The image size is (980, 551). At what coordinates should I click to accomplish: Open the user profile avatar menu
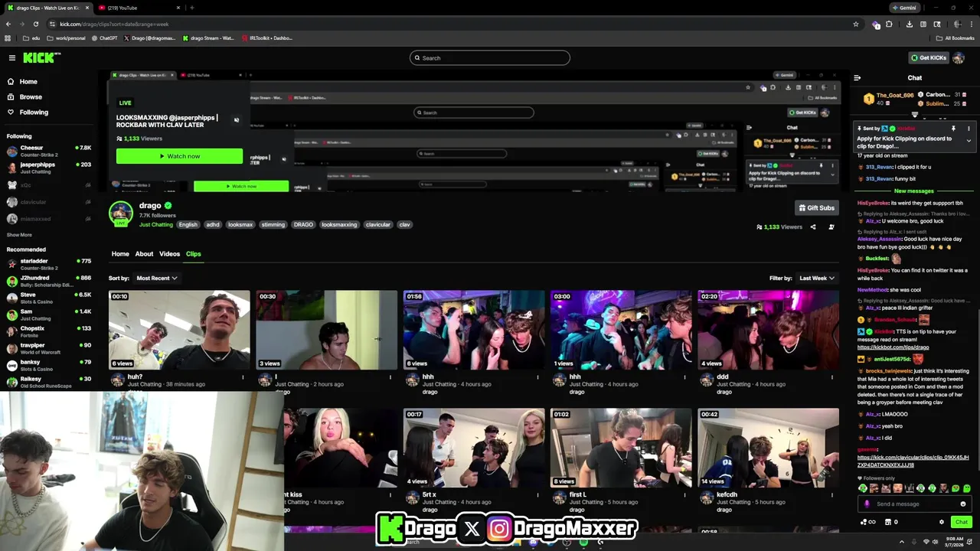tap(959, 57)
